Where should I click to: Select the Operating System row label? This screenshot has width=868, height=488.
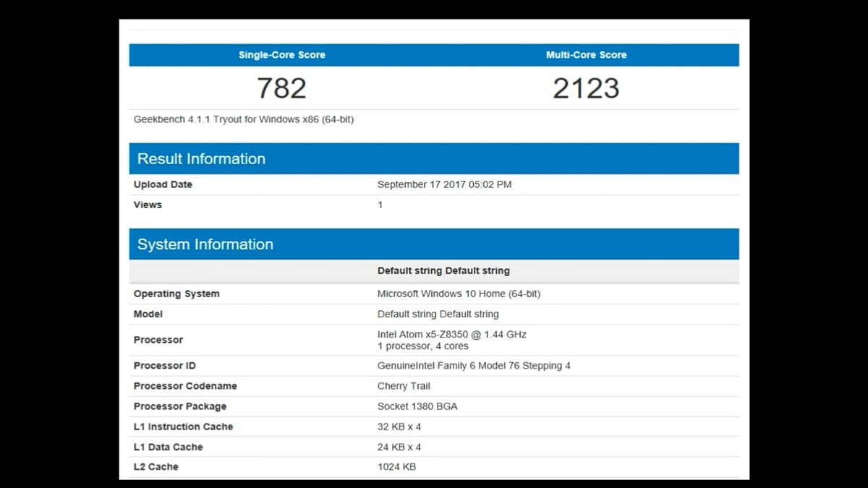click(176, 294)
